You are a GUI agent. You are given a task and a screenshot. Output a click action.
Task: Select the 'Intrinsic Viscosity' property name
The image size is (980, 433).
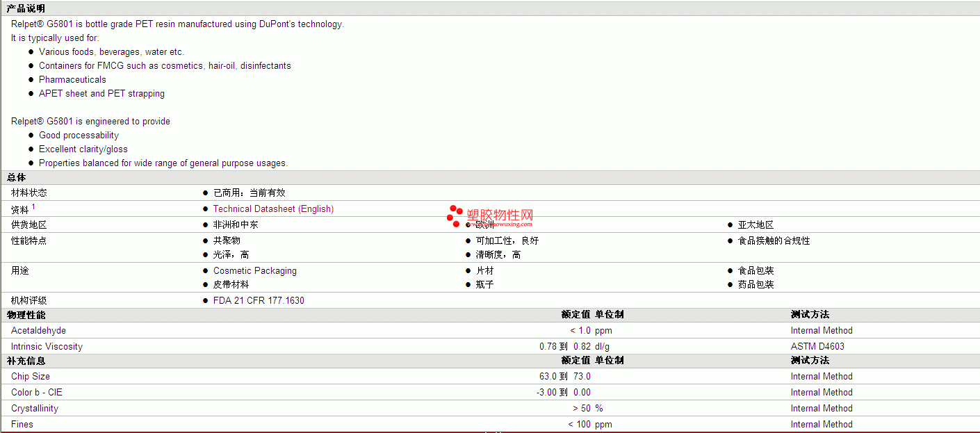pyautogui.click(x=47, y=347)
